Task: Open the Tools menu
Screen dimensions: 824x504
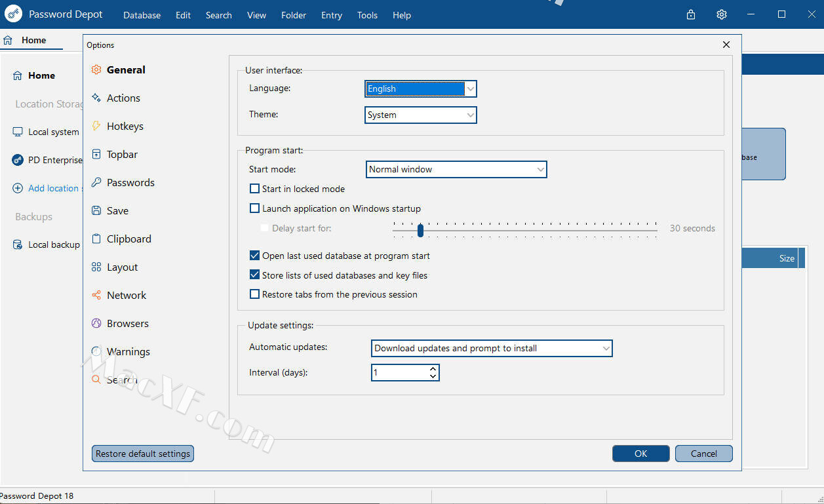Action: coord(367,15)
